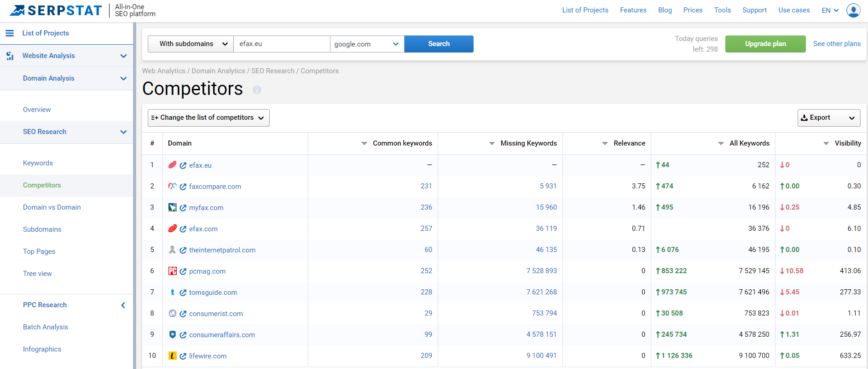
Task: Open Domain vs Domain in sidebar
Action: point(52,207)
